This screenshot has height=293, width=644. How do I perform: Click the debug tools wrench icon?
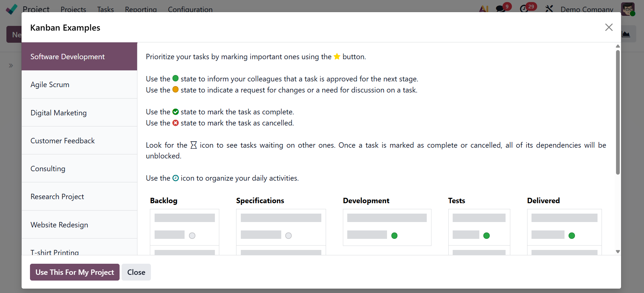click(x=549, y=9)
